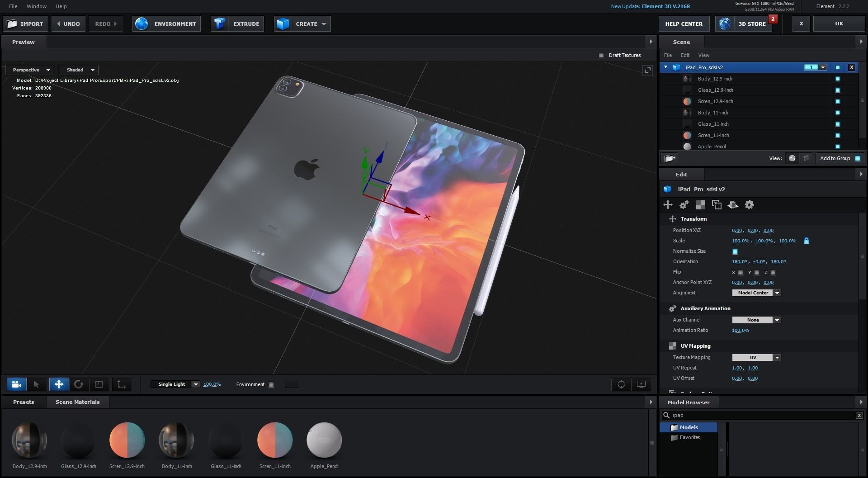This screenshot has height=478, width=868.
Task: Activate the rotate gizmo tool
Action: coord(79,384)
